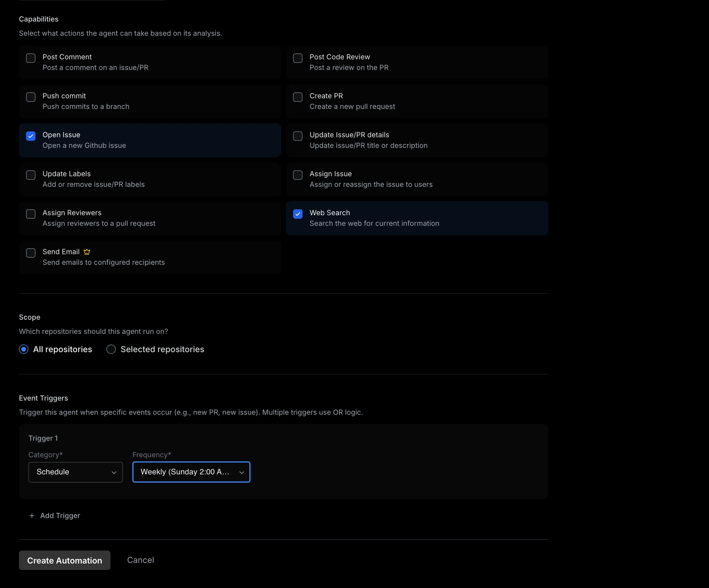Enable the Update Labels checkbox
This screenshot has height=588, width=709.
coord(31,175)
